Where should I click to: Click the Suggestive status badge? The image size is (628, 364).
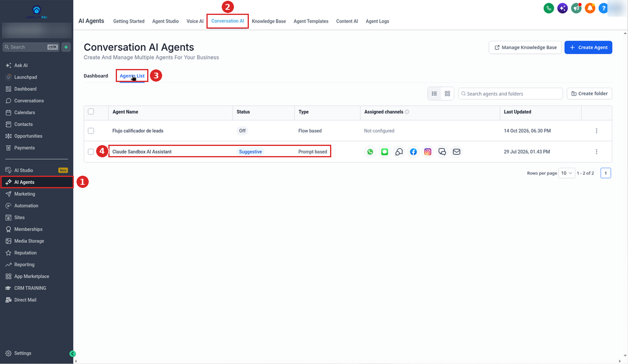click(x=250, y=152)
